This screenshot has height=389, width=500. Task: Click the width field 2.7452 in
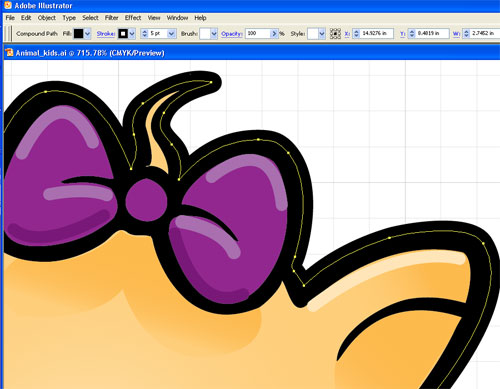click(x=485, y=33)
